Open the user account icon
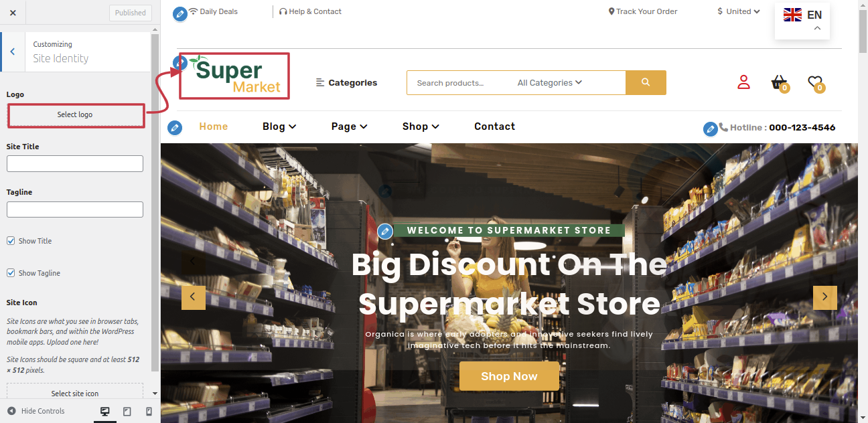This screenshot has height=423, width=868. coord(743,82)
